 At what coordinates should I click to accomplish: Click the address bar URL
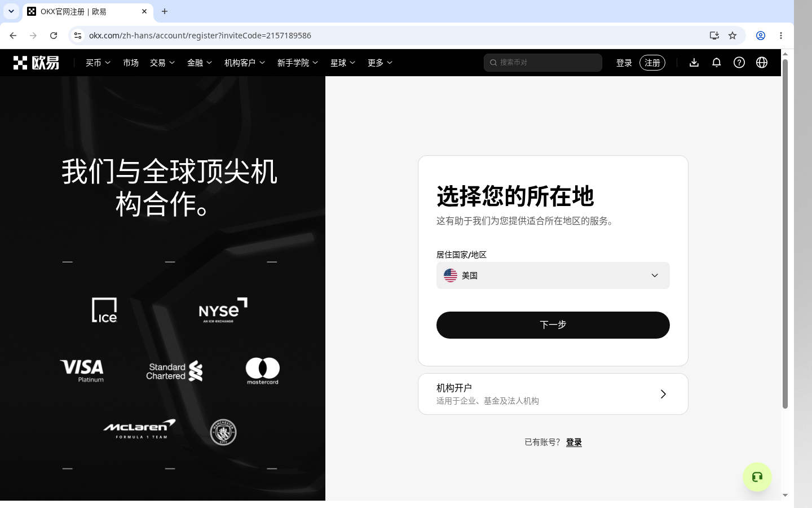coord(200,36)
